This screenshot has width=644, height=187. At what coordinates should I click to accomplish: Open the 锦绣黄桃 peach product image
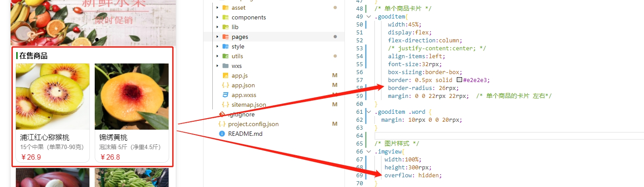[132, 97]
